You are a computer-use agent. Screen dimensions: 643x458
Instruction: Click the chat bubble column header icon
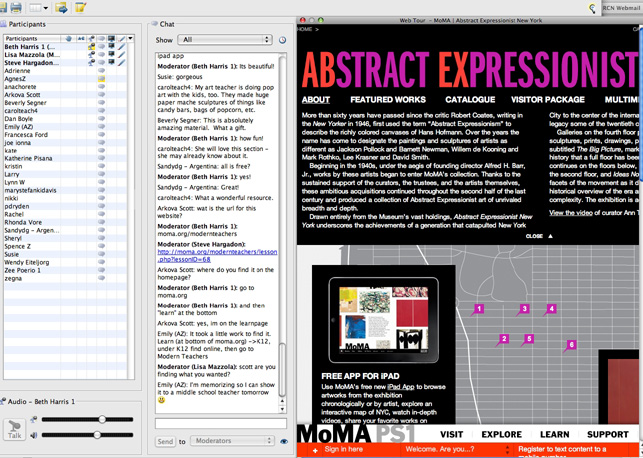click(101, 39)
